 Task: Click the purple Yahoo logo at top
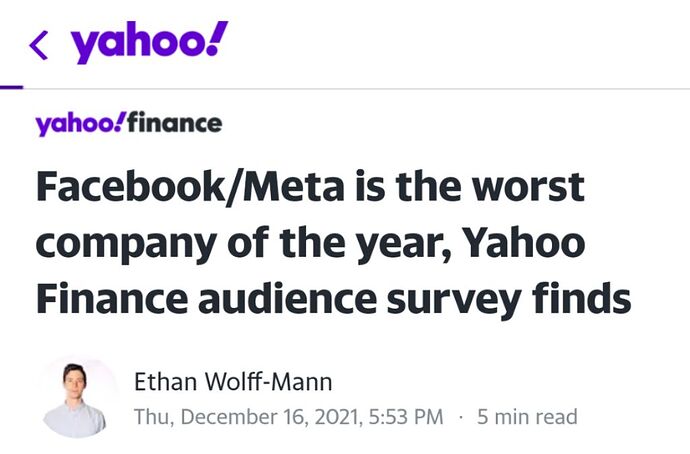[x=149, y=42]
